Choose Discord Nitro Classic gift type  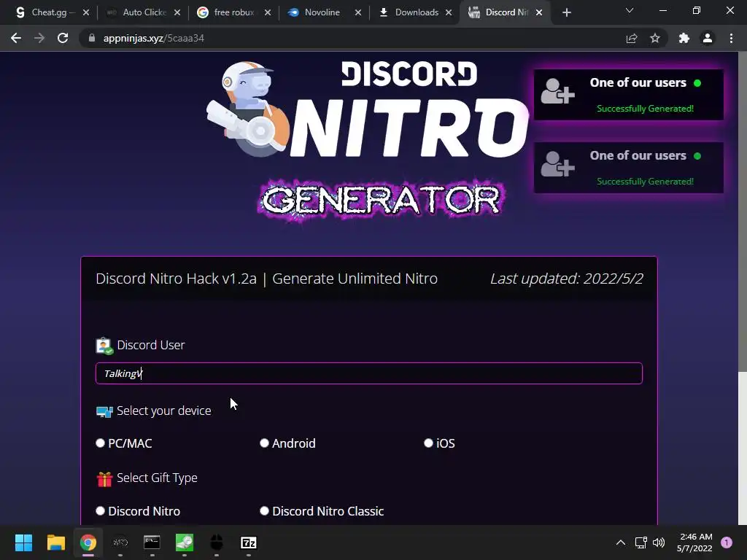(x=264, y=511)
